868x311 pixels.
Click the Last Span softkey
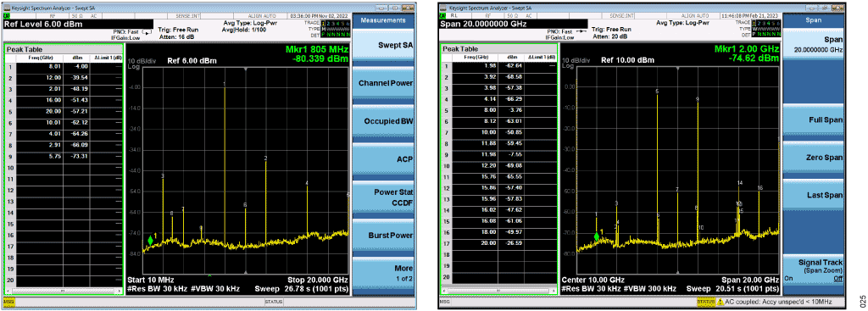pyautogui.click(x=815, y=196)
